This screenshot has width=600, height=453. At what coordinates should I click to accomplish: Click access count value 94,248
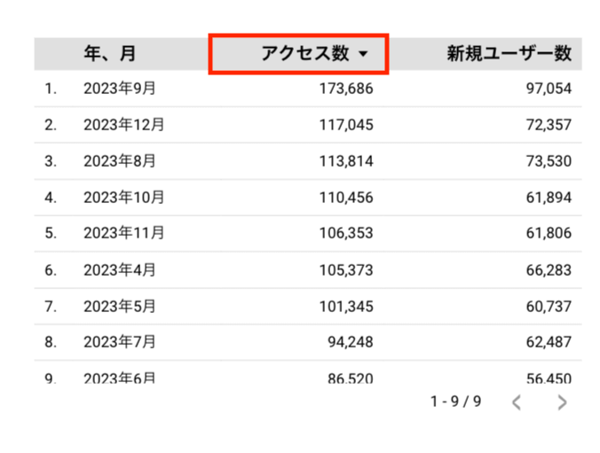[x=350, y=342]
